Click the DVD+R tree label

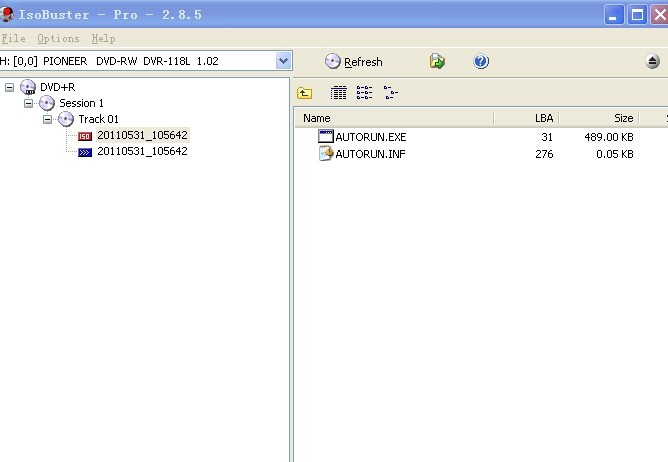pyautogui.click(x=58, y=87)
